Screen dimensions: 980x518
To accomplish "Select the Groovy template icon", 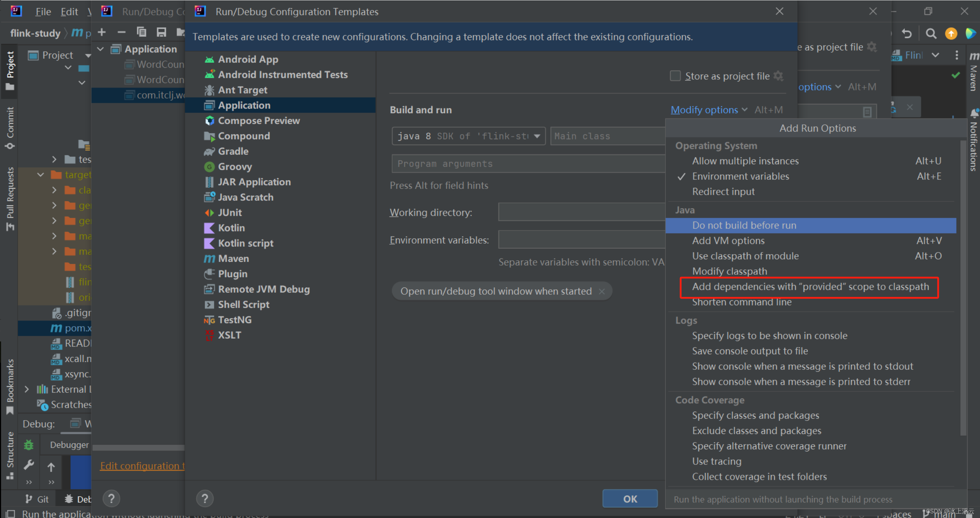I will click(x=209, y=166).
